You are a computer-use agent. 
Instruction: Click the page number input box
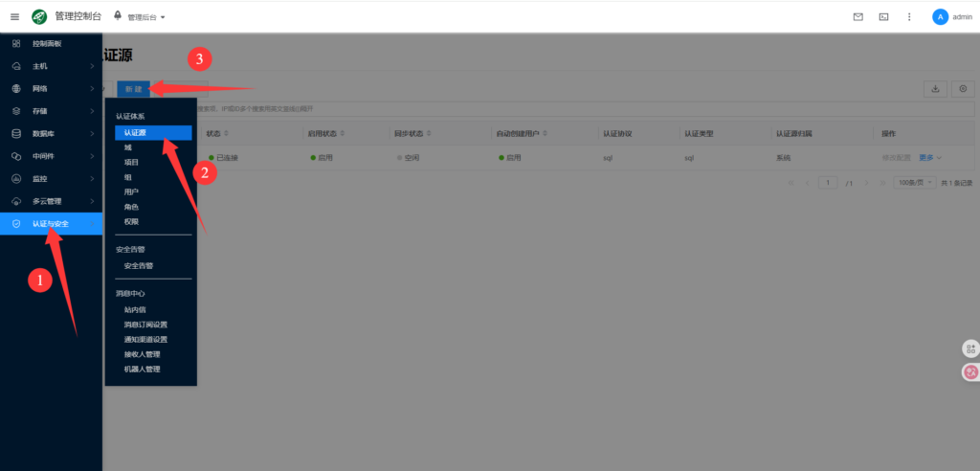827,182
